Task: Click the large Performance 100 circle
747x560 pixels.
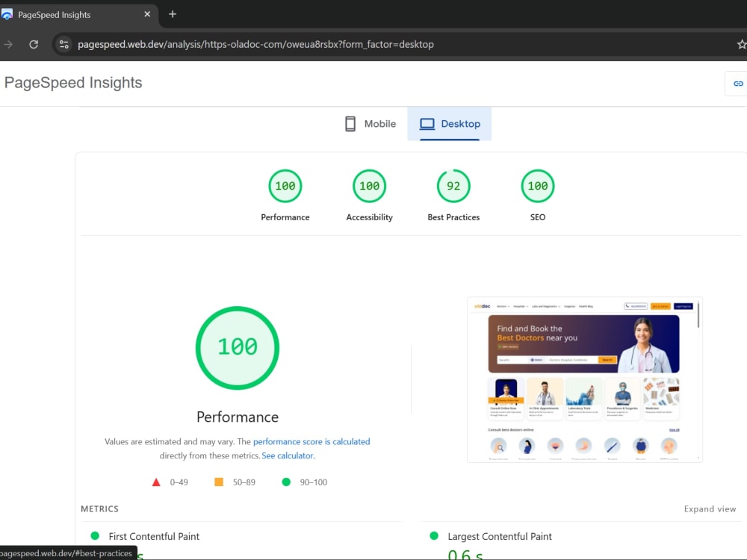Action: [238, 348]
